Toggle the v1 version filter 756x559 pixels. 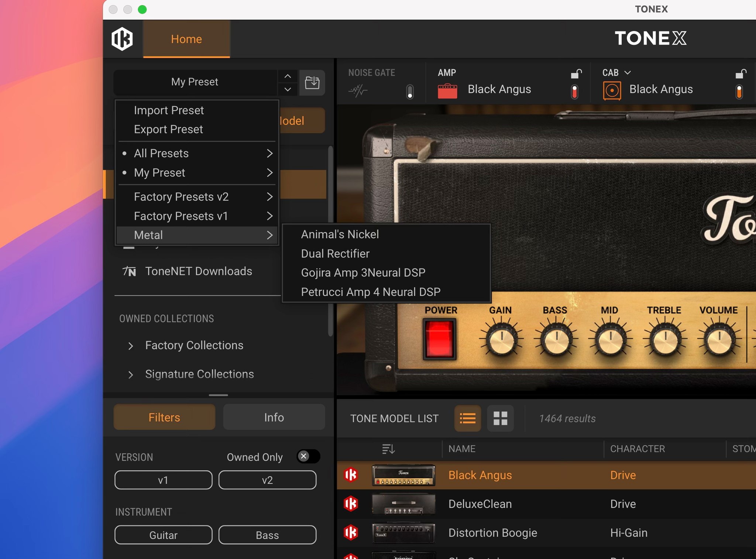pos(164,480)
